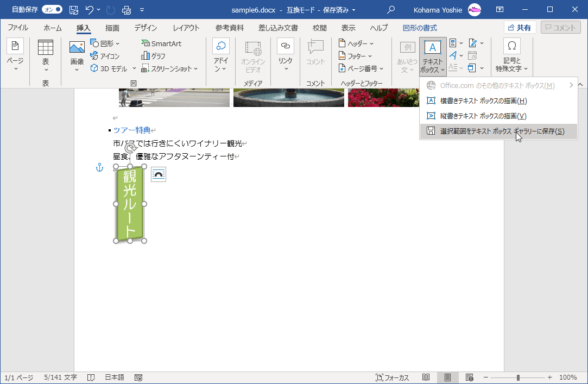Open the ファイル tab

(18, 28)
